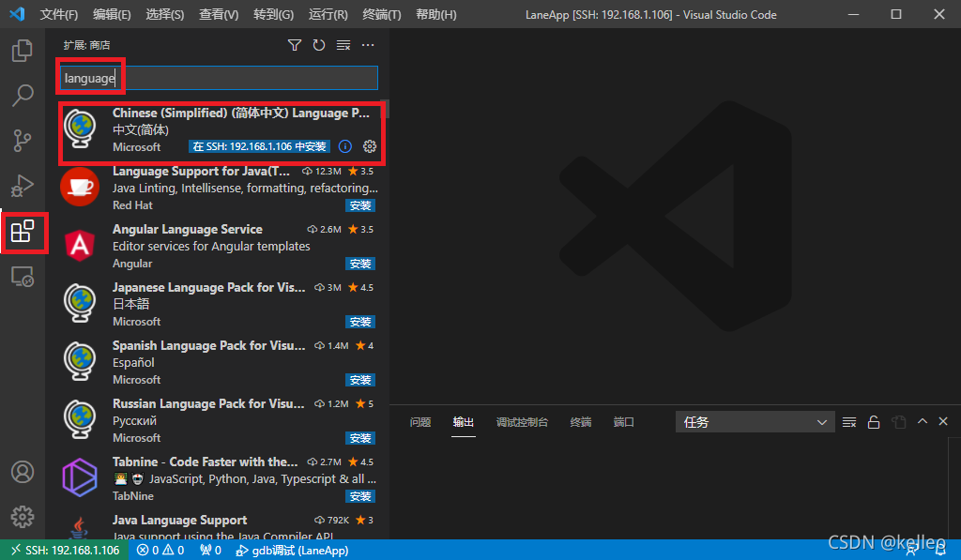Open the Manage gear in activity bar
961x560 pixels.
[x=23, y=517]
